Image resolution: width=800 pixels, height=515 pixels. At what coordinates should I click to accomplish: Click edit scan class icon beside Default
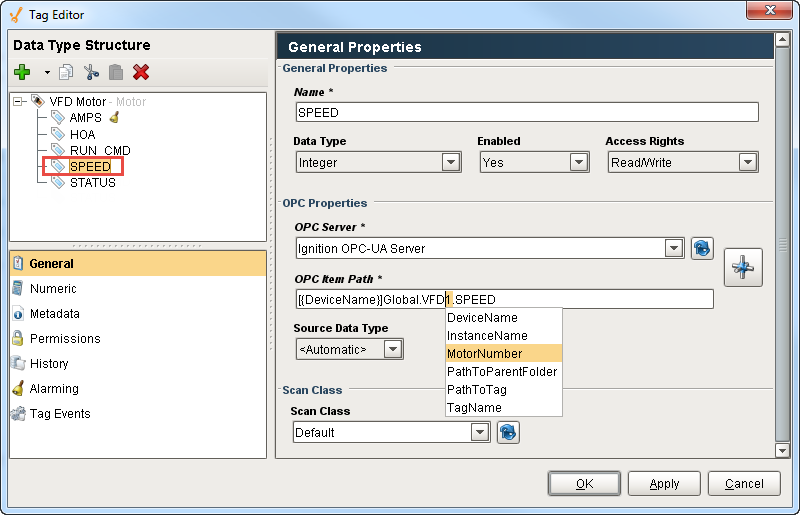pyautogui.click(x=508, y=432)
